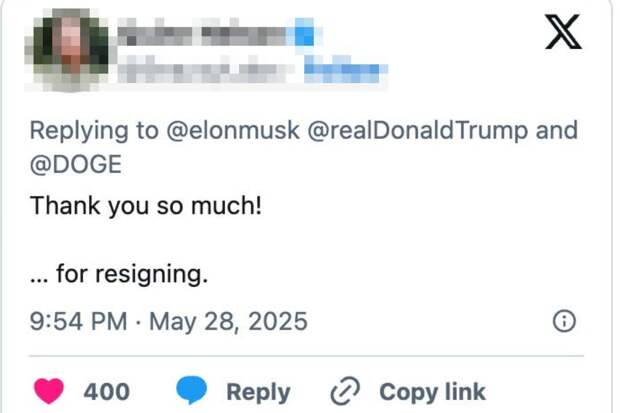Click the "... for resigning." line
This screenshot has height=413, width=620.
tap(119, 274)
